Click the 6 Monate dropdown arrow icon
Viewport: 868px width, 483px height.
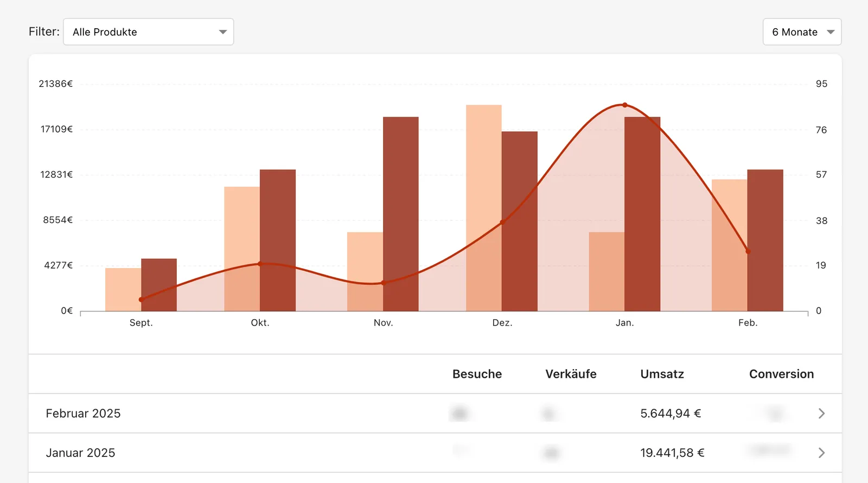click(x=830, y=32)
